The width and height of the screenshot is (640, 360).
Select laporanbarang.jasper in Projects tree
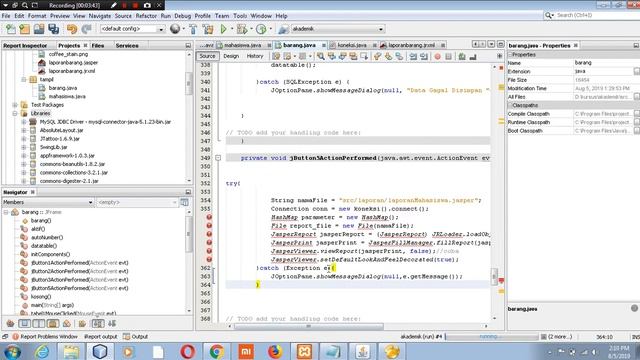pos(73,62)
